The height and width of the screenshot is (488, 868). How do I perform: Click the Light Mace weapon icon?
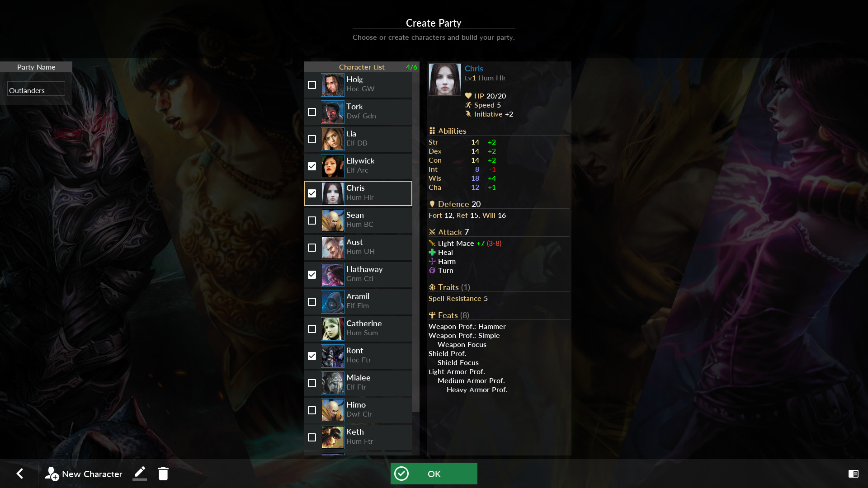tap(432, 244)
